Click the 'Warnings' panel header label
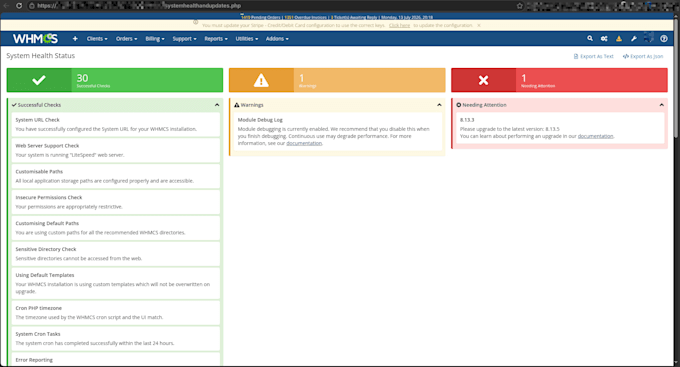This screenshot has height=367, width=680. pos(252,105)
